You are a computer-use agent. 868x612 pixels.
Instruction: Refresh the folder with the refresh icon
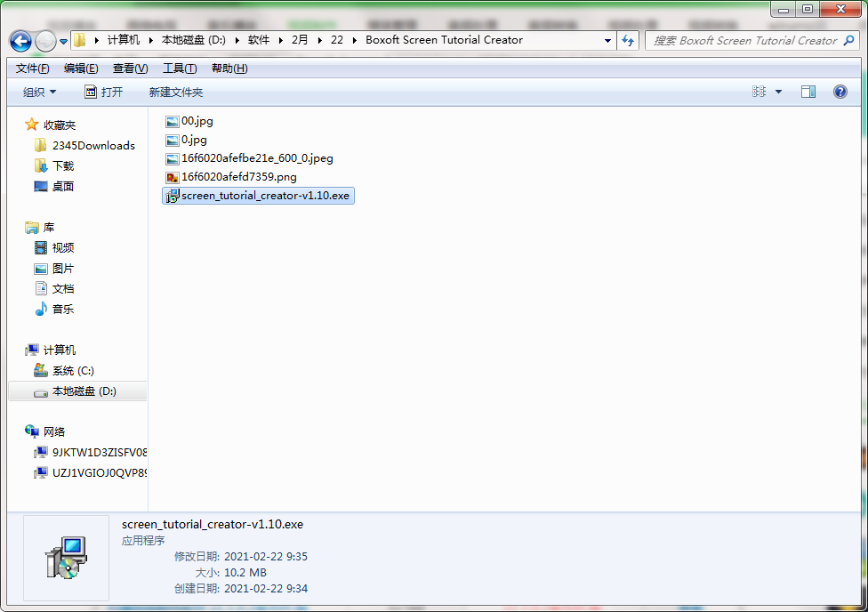(x=628, y=40)
